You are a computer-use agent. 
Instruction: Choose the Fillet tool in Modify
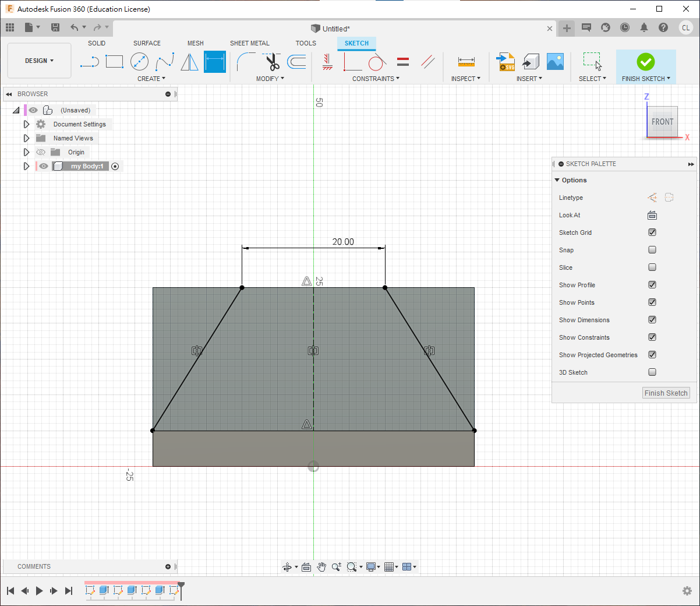246,62
